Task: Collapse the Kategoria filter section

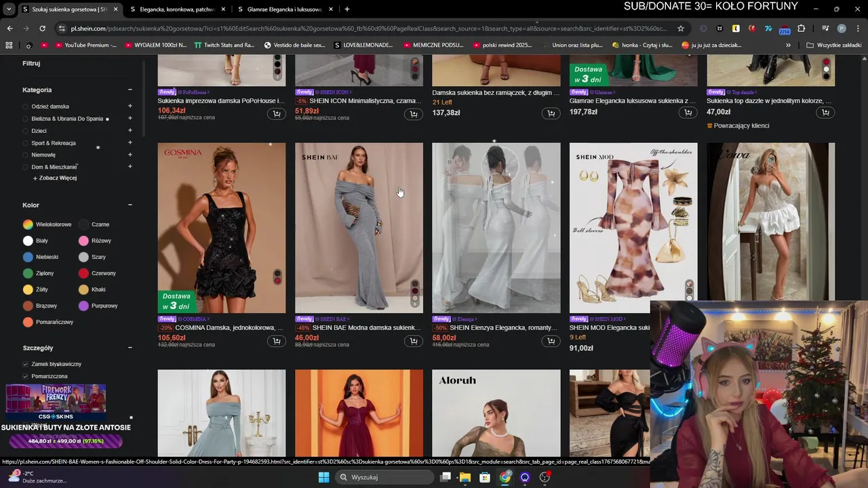Action: pos(130,89)
